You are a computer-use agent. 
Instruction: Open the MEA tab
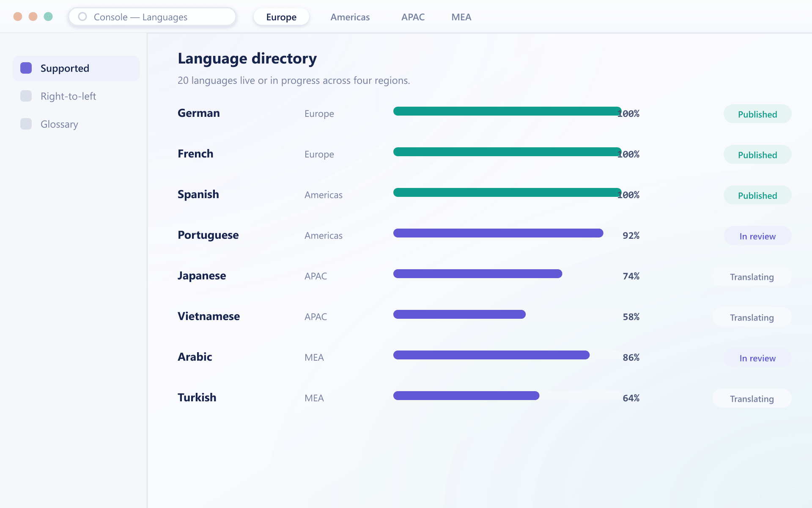point(461,17)
